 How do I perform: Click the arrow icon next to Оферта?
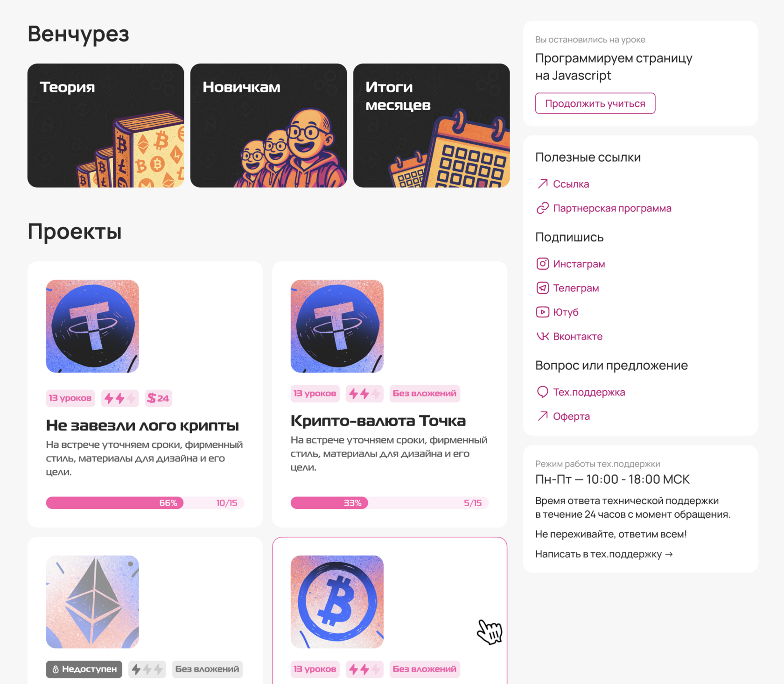coord(542,416)
